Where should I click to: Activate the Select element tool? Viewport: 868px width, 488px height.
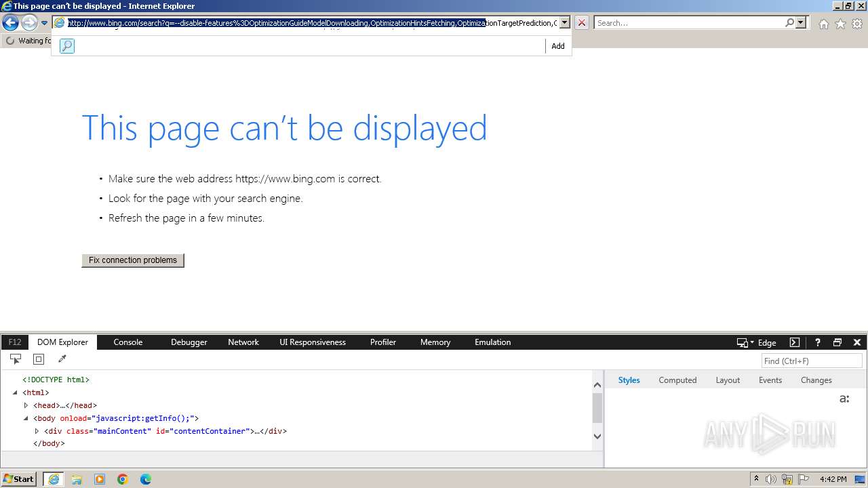point(16,359)
